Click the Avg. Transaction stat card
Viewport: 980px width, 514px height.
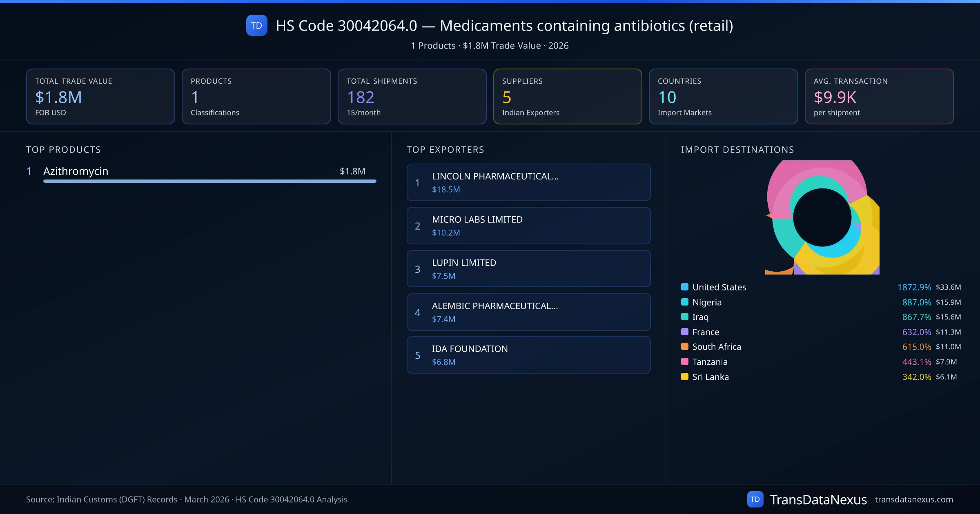[x=879, y=96]
